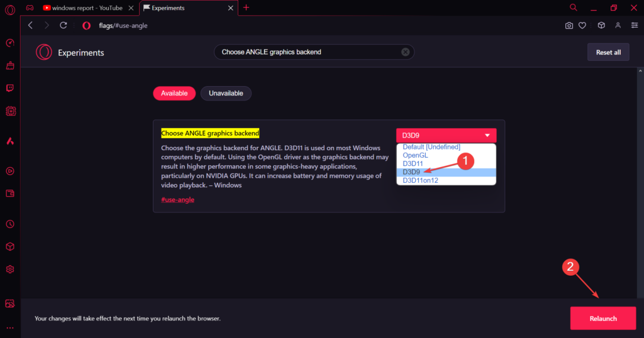
Task: Click the scrollbar up arrow
Action: [x=640, y=72]
